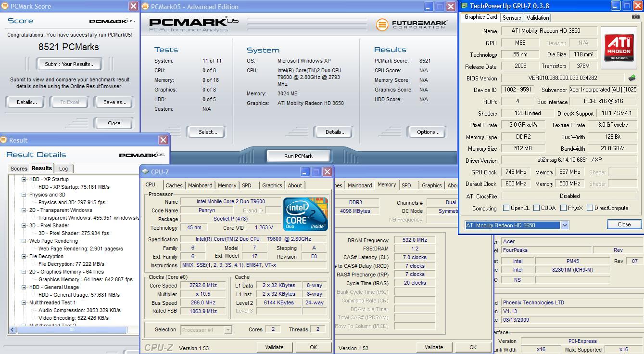Click the DRAM Frequency value 532.0 MHz

pyautogui.click(x=415, y=240)
